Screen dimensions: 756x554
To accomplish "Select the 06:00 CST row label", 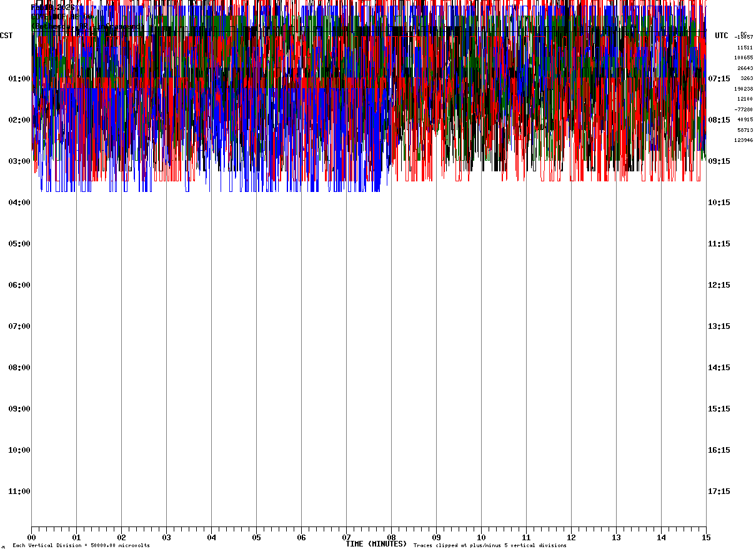I will (19, 285).
